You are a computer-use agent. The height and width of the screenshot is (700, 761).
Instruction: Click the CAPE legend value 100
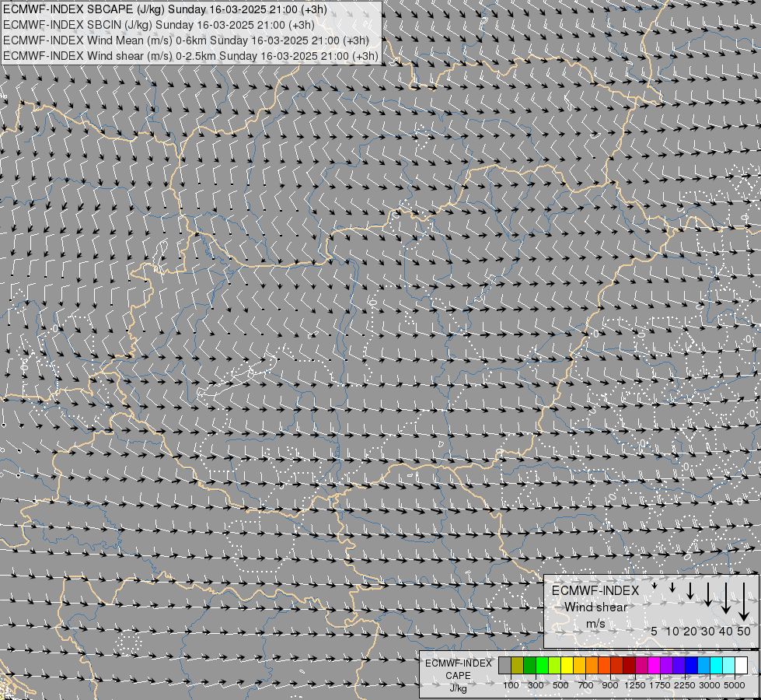coord(511,685)
